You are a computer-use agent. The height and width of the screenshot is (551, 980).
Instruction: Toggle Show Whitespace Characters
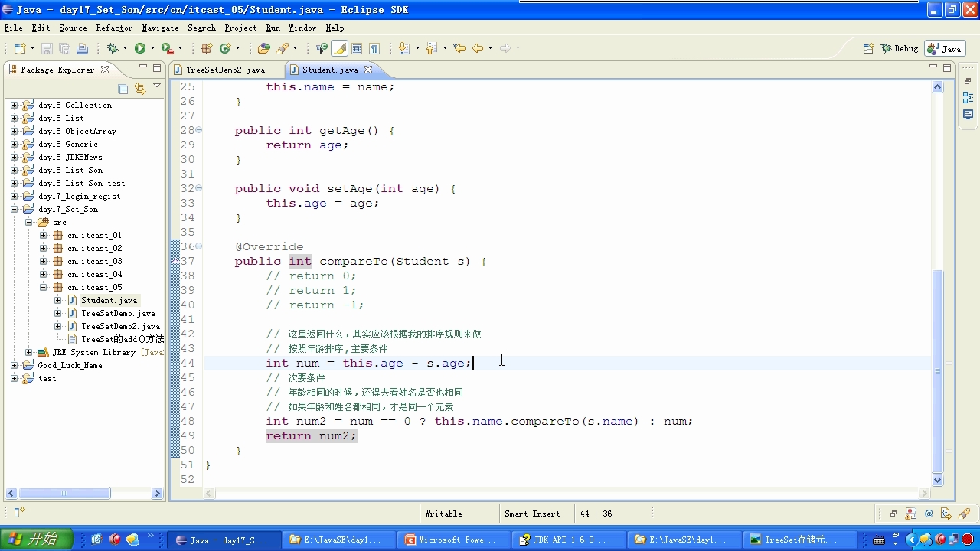pos(374,48)
